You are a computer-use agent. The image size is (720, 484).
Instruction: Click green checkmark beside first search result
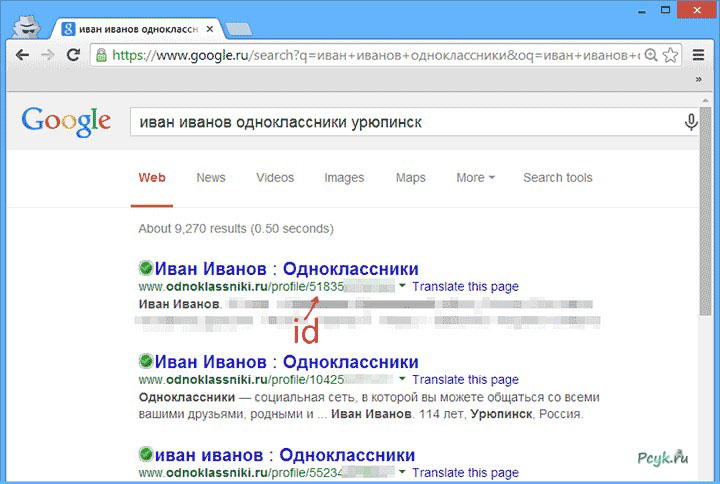click(x=146, y=269)
